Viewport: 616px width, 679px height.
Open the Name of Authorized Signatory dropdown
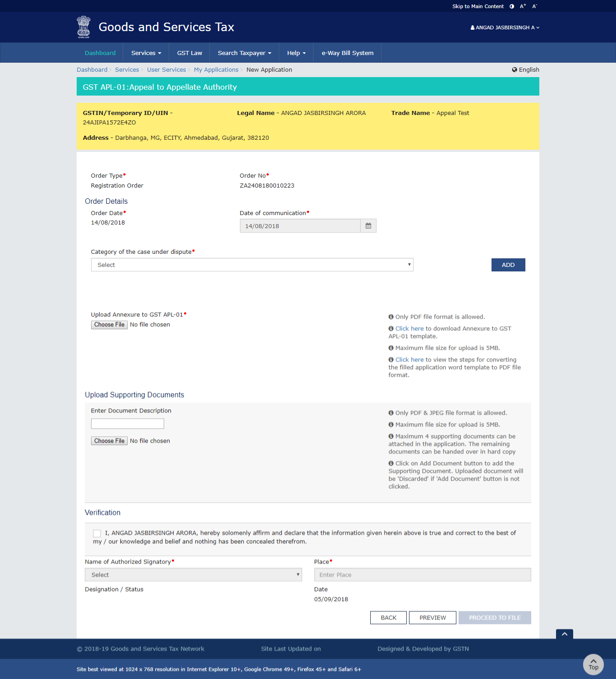click(193, 574)
